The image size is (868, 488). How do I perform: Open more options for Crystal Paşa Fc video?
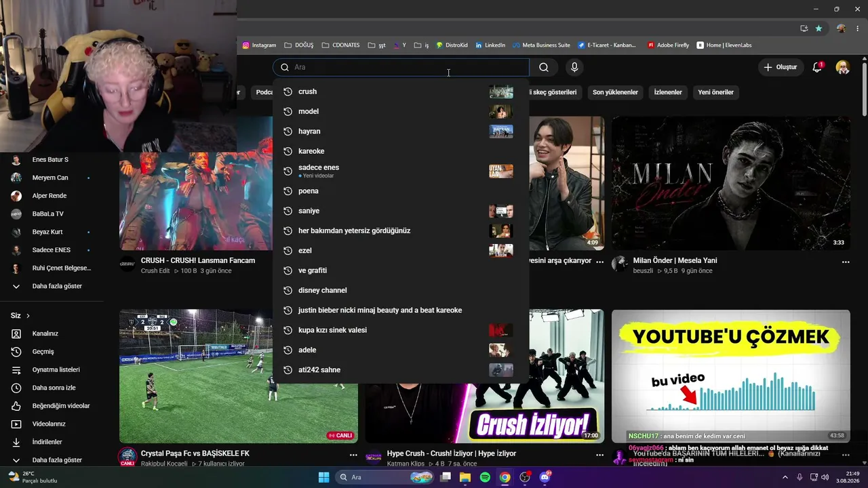pyautogui.click(x=353, y=455)
